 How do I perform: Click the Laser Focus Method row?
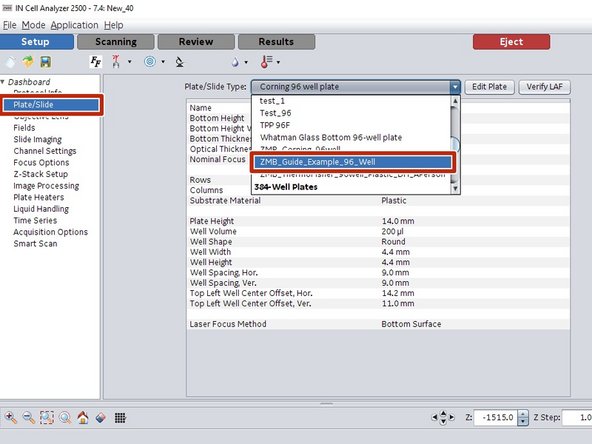pyautogui.click(x=378, y=324)
